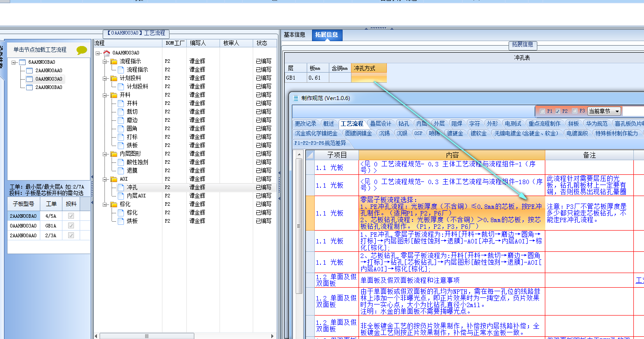Click the 【0AAHN003A0】工艺流程 header button
This screenshot has height=339, width=644.
(x=136, y=33)
